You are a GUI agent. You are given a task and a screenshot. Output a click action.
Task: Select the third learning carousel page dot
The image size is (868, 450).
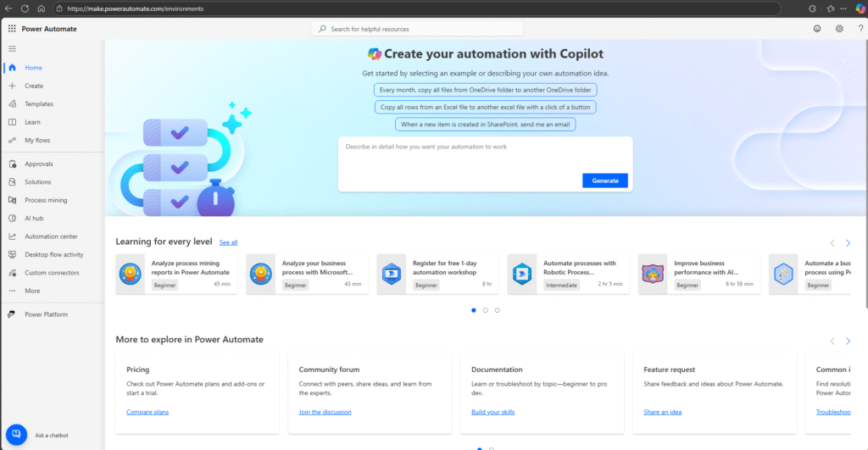(498, 310)
